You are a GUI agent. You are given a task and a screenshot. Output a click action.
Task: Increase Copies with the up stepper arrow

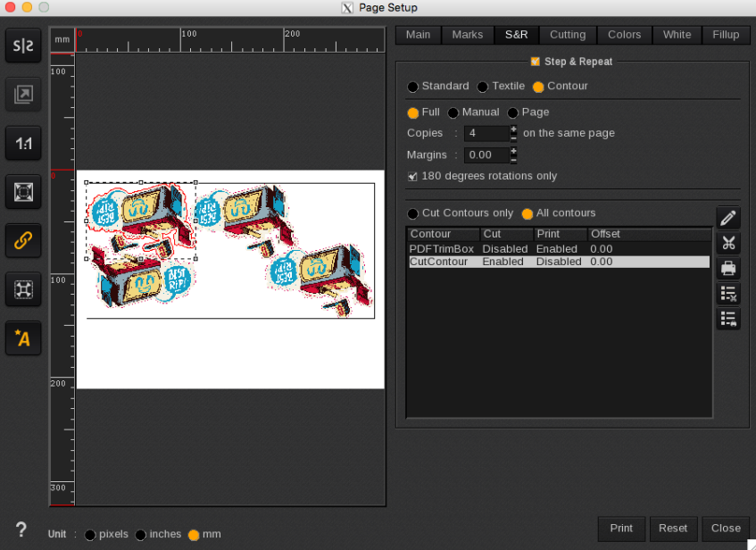513,129
